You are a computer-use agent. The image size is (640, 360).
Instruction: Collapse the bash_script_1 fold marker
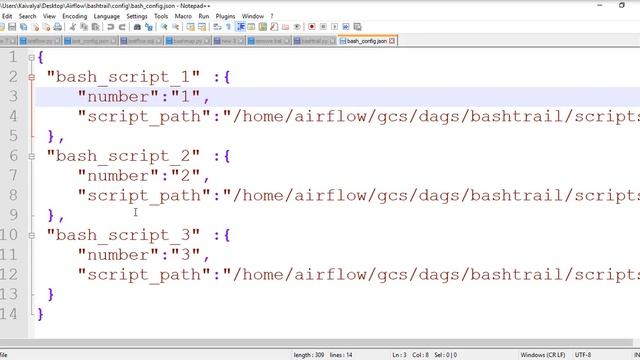31,77
